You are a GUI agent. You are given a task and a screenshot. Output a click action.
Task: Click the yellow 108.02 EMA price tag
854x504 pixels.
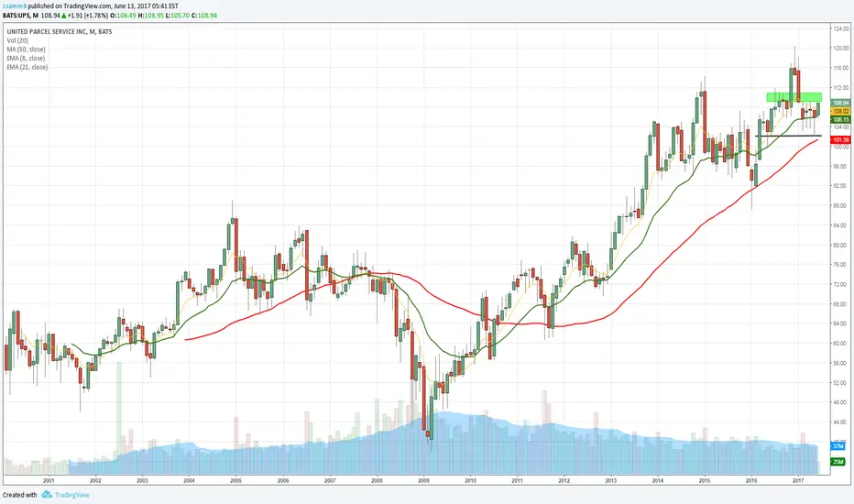coord(840,111)
